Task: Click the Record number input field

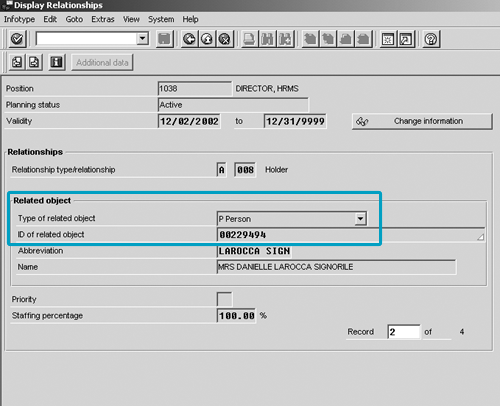Action: click(404, 332)
